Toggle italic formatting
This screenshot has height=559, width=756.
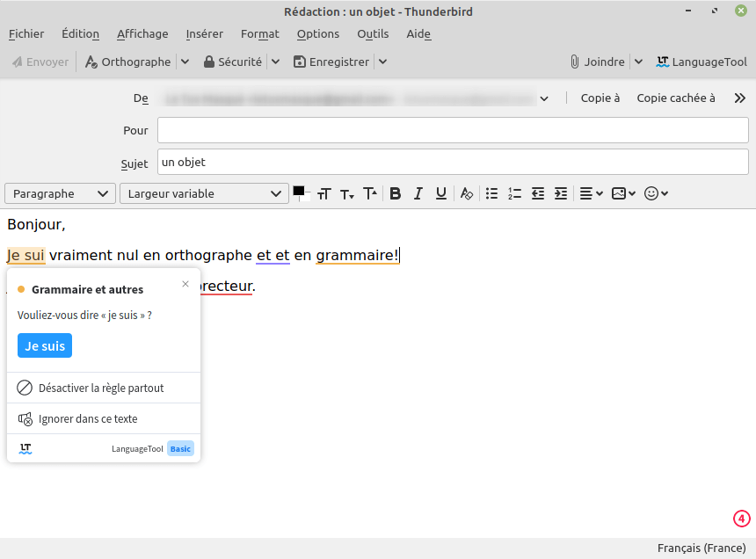tap(418, 193)
